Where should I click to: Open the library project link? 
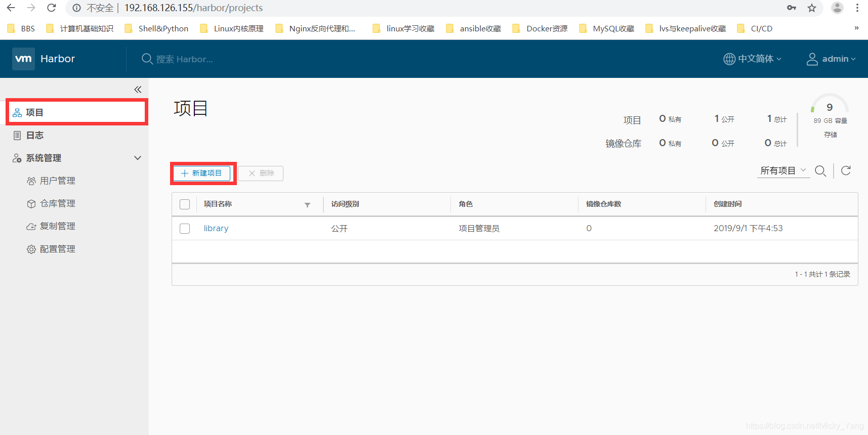click(216, 228)
